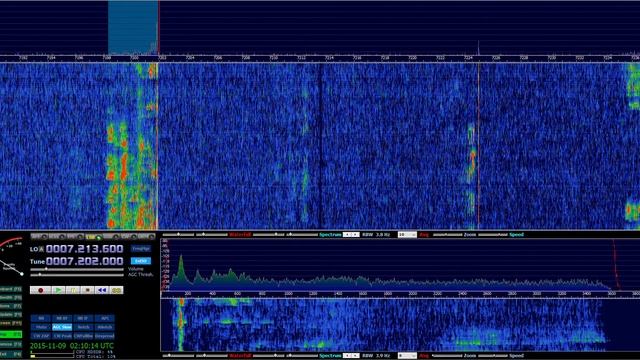The height and width of the screenshot is (360, 640).
Task: Adjust the lower Waterfall contrast slider
Action: pyautogui.click(x=211, y=356)
